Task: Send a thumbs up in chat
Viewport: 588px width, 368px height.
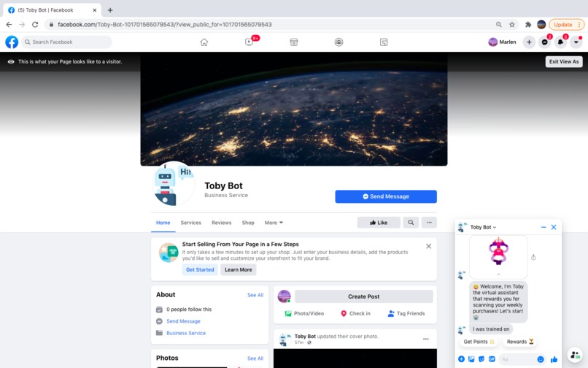Action: click(554, 359)
